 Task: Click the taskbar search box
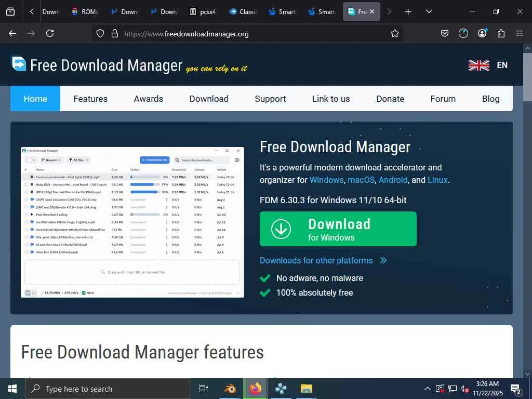tap(108, 389)
